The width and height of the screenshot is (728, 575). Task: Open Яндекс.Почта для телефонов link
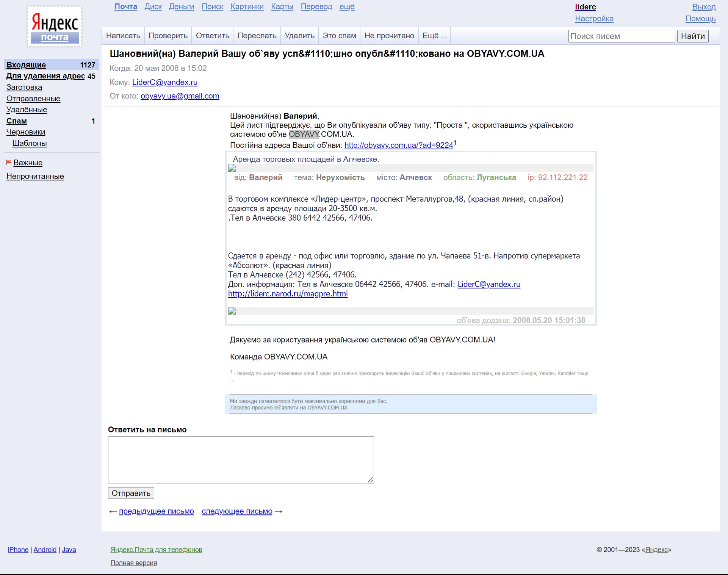click(157, 550)
